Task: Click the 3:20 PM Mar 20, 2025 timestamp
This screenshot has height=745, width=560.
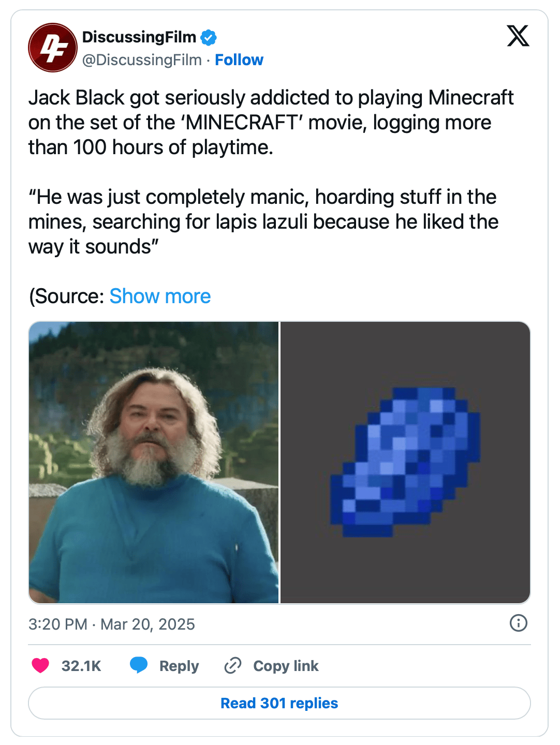Action: coord(112,624)
